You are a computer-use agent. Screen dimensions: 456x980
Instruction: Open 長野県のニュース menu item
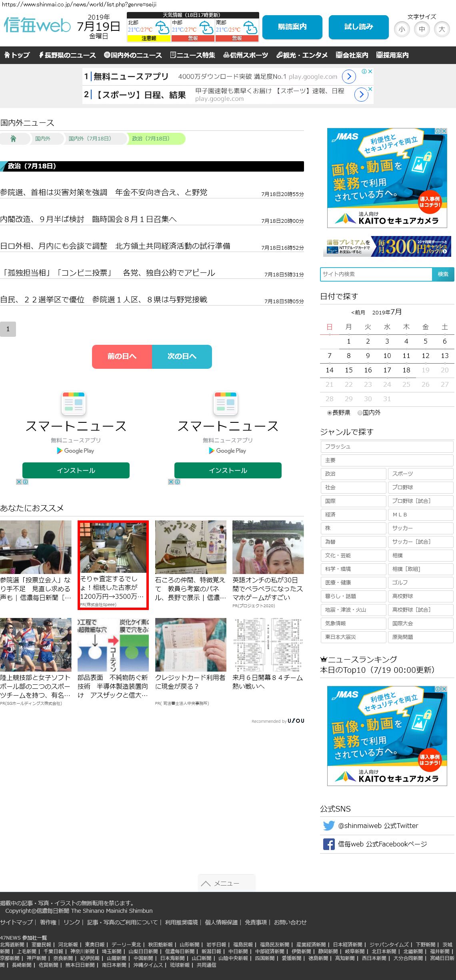pyautogui.click(x=67, y=55)
